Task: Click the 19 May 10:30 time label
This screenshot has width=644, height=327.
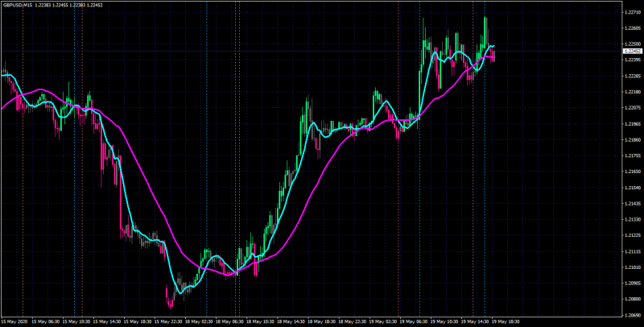Action: pyautogui.click(x=444, y=321)
